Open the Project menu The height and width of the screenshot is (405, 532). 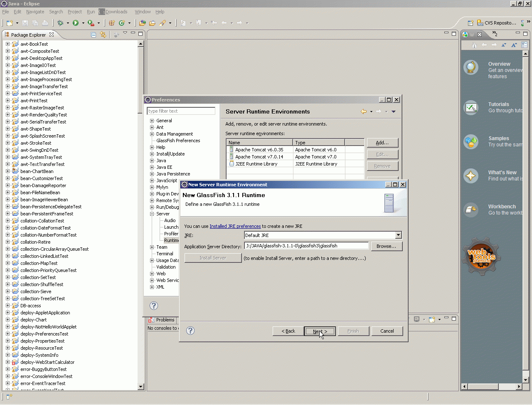pyautogui.click(x=75, y=12)
